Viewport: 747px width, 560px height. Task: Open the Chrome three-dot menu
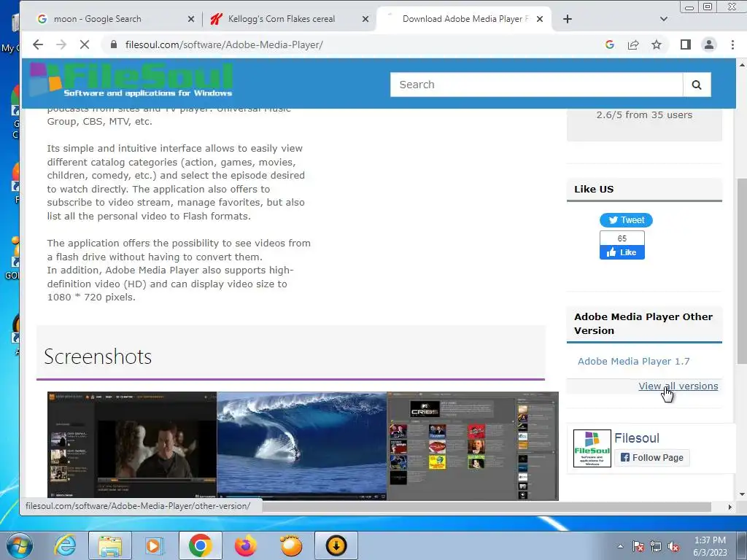(732, 44)
